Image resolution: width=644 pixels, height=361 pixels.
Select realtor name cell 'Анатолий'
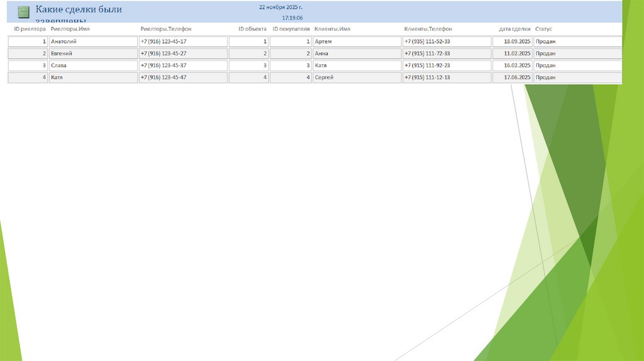[93, 42]
